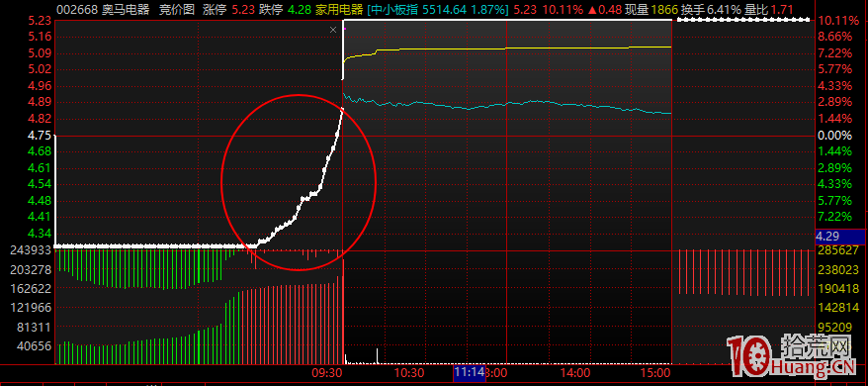Click the 量比 label
The image size is (868, 386).
(x=755, y=10)
